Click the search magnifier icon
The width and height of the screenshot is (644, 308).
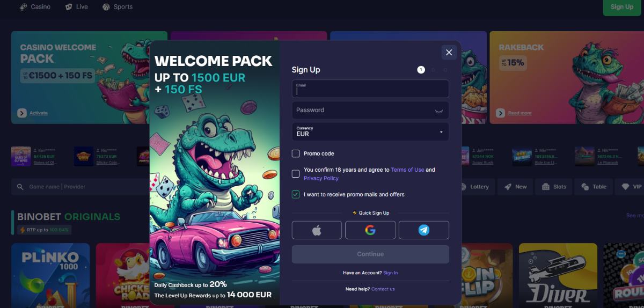pyautogui.click(x=20, y=187)
